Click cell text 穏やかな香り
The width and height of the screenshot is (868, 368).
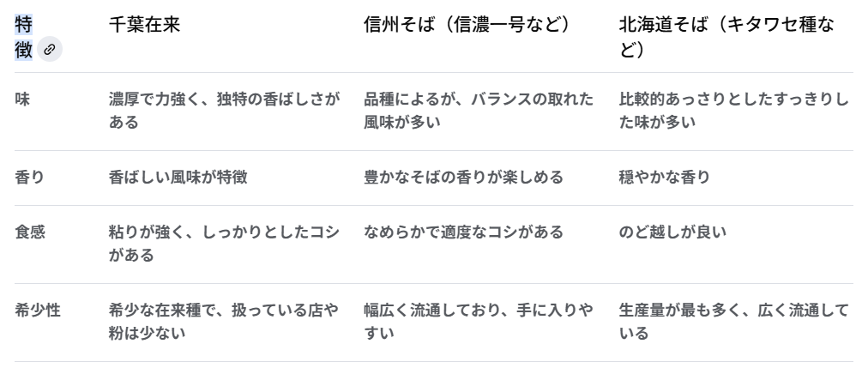[664, 177]
